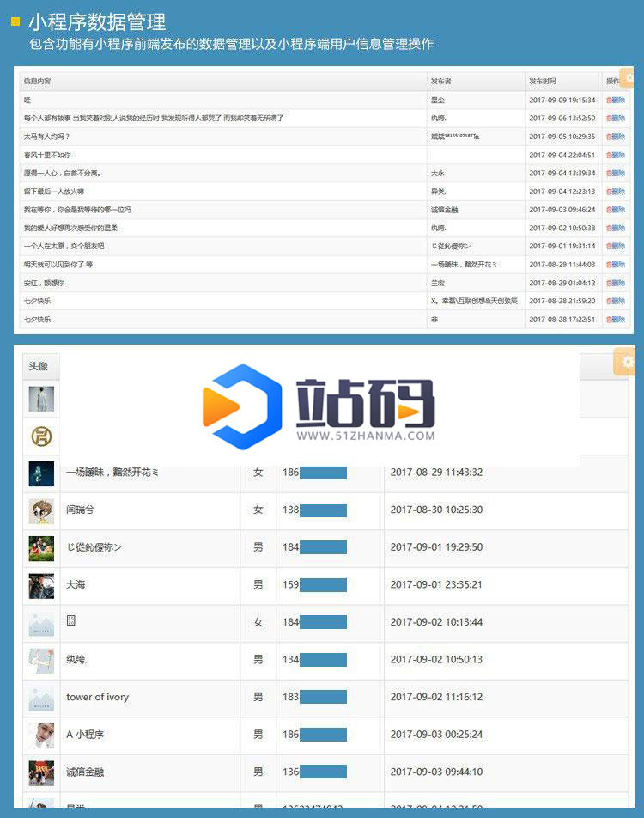Image resolution: width=644 pixels, height=818 pixels.
Task: Delete the message by 兰宏
Action: pyautogui.click(x=616, y=283)
